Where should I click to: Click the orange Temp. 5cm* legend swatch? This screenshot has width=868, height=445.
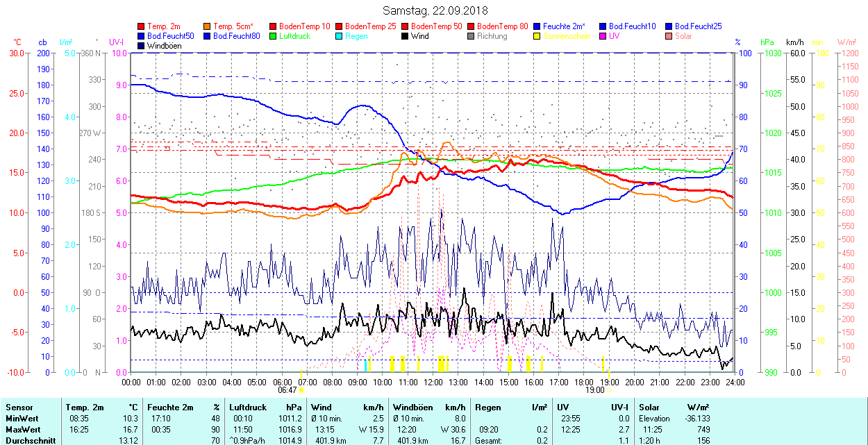tap(208, 26)
